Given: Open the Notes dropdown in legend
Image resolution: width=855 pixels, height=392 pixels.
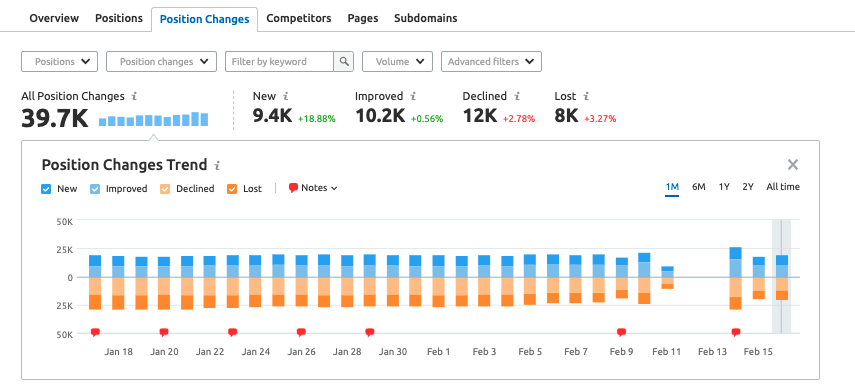Looking at the screenshot, I should pyautogui.click(x=314, y=188).
